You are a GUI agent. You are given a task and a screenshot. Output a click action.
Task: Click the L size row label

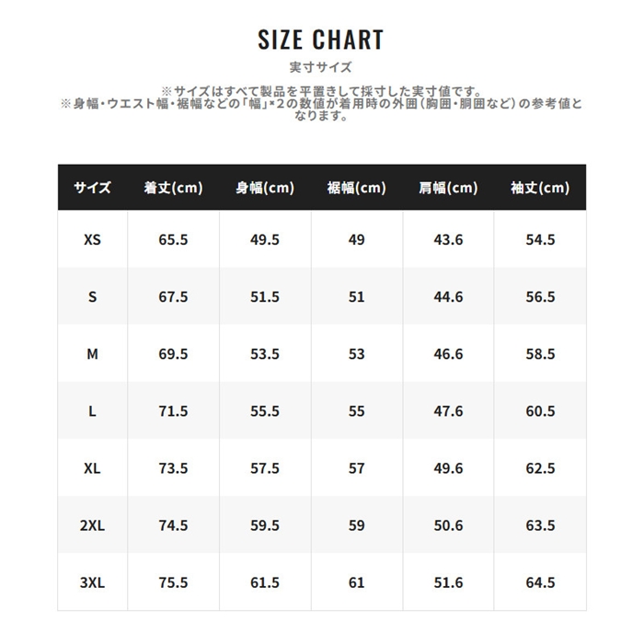point(92,410)
